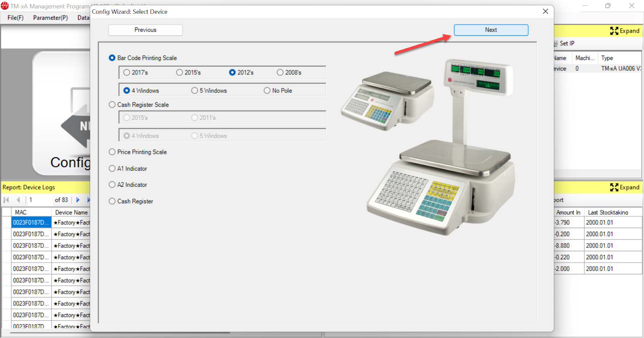The width and height of the screenshot is (644, 338).
Task: Click the previous page arrow icon
Action: tap(18, 200)
